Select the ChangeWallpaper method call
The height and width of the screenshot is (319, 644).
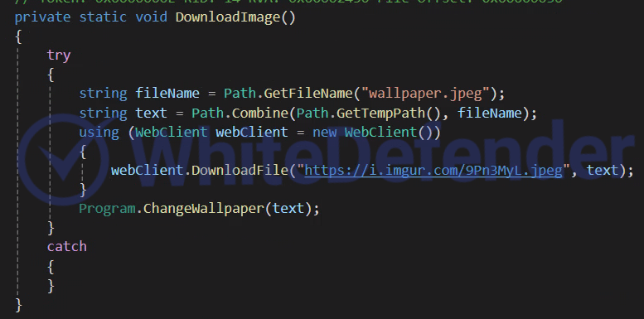(204, 208)
